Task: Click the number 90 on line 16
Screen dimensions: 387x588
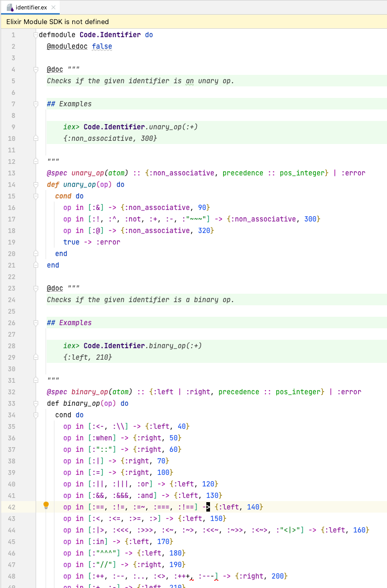Action: 202,207
